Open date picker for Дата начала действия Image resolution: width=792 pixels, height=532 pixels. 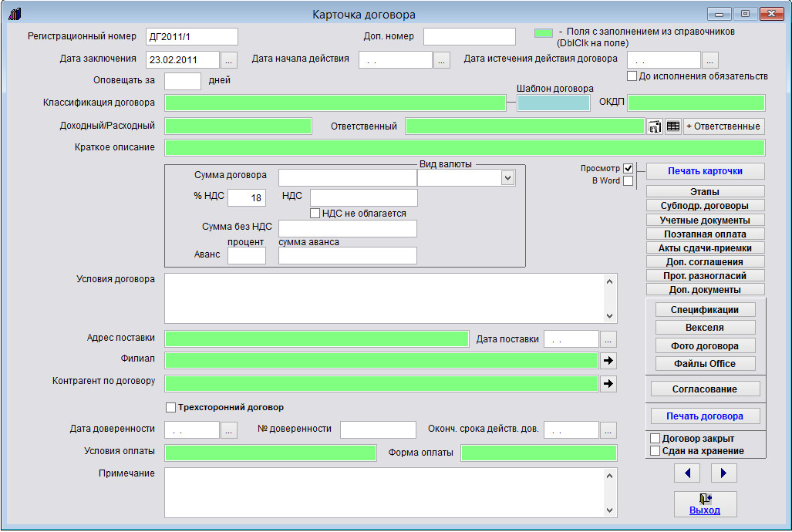[x=441, y=60]
